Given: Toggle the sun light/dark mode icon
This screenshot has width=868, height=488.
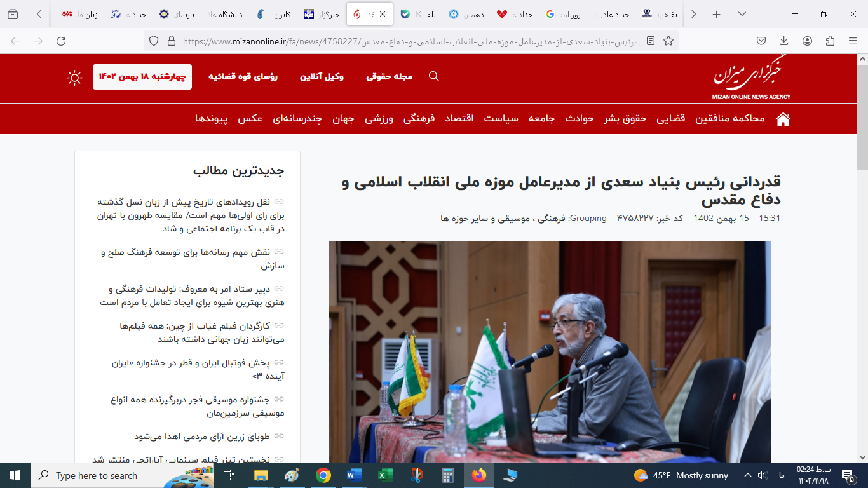Looking at the screenshot, I should click(x=74, y=78).
